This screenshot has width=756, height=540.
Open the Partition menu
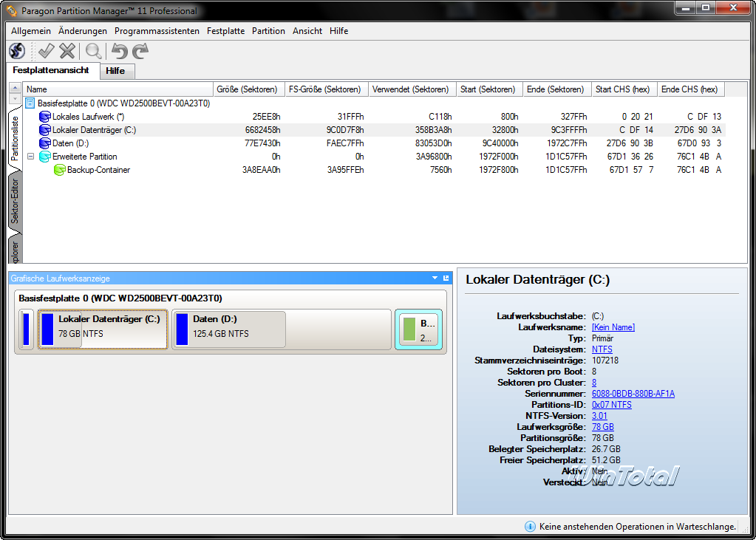point(268,31)
